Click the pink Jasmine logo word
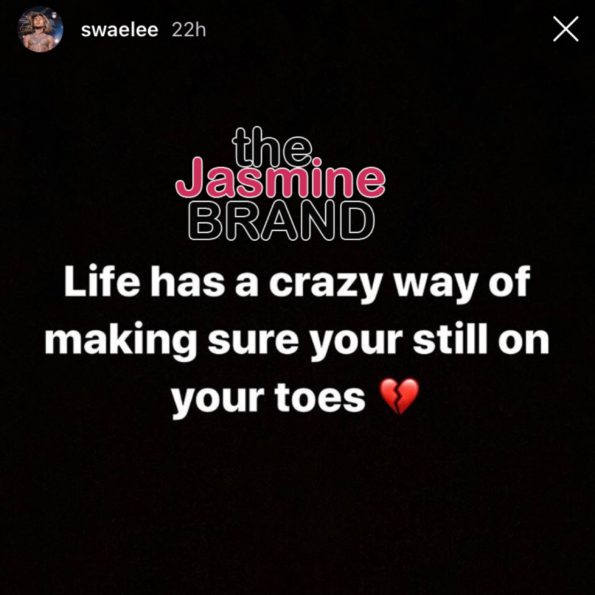The height and width of the screenshot is (595, 595). click(280, 180)
